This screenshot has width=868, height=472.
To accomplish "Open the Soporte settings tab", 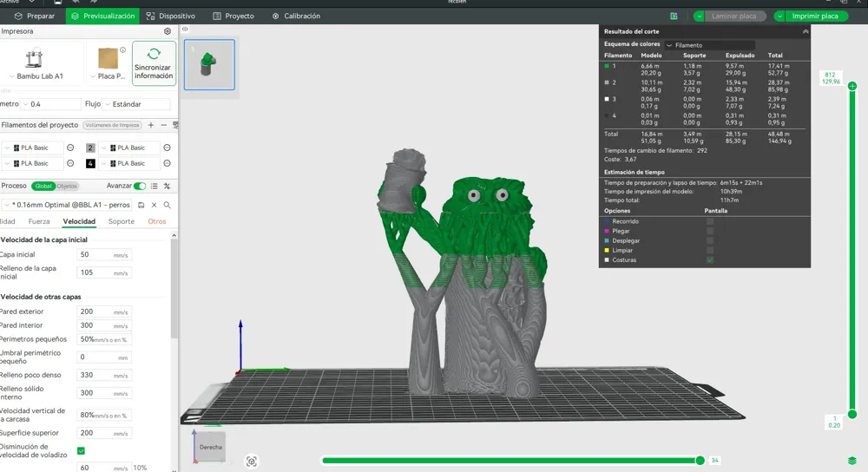I will 122,221.
